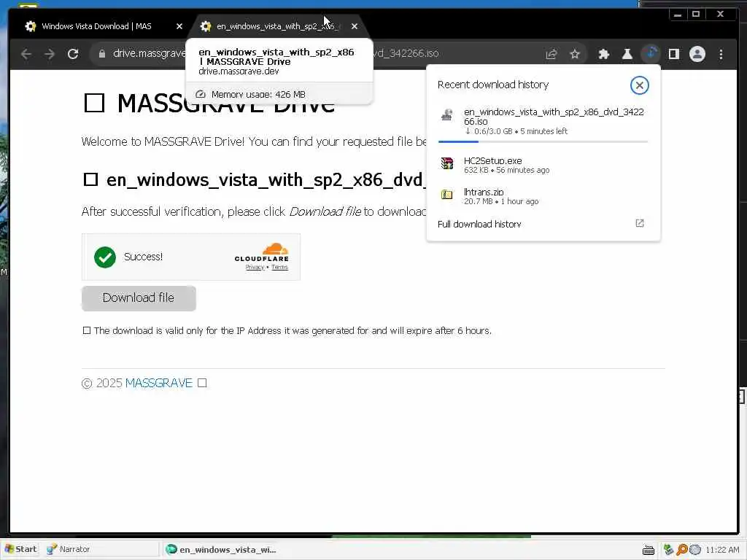
Task: Click the 11:22 AM taskbar clock
Action: click(x=722, y=550)
